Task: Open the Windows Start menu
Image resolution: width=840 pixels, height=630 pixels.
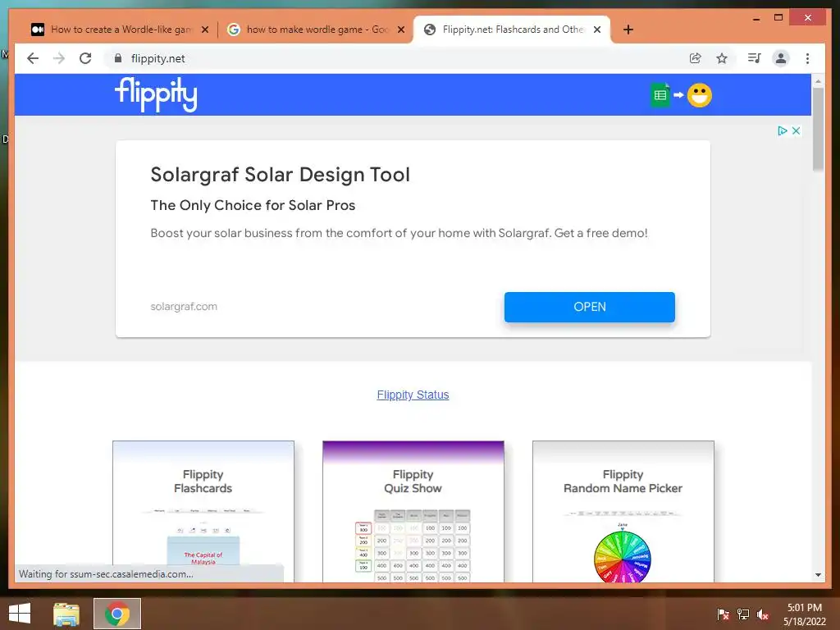Action: pyautogui.click(x=20, y=614)
